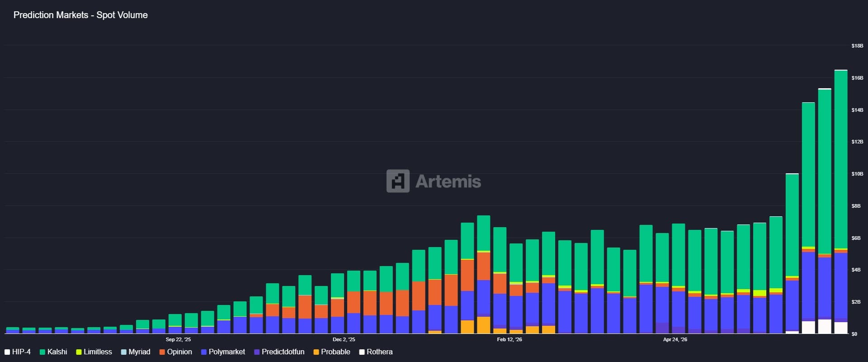Toggle the Rothera legend entry
868x362 pixels.
pos(376,352)
